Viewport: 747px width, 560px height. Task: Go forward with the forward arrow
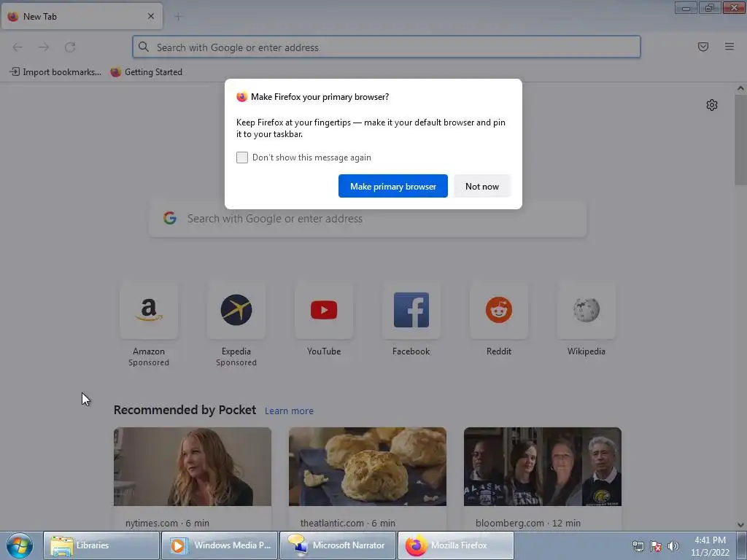44,47
